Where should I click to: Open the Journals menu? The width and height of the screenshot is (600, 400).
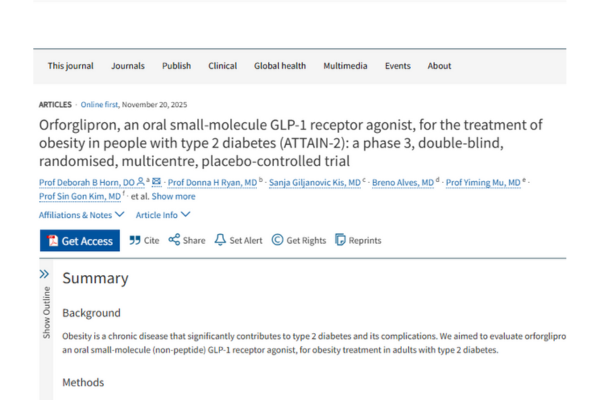point(128,66)
